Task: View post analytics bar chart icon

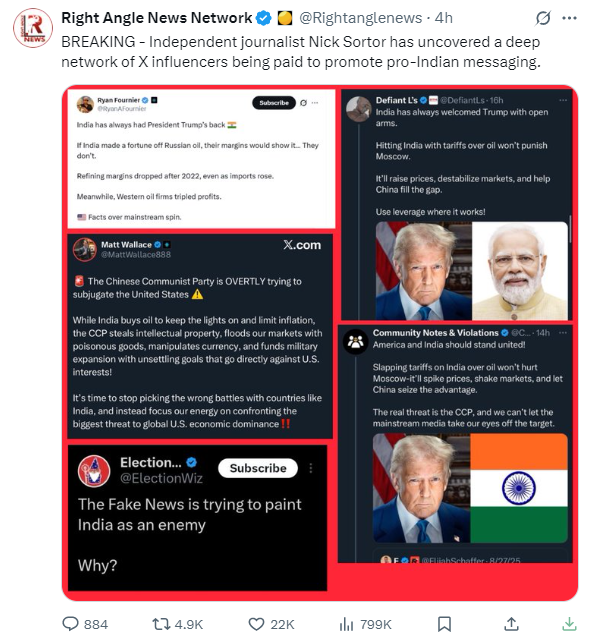Action: pyautogui.click(x=346, y=624)
